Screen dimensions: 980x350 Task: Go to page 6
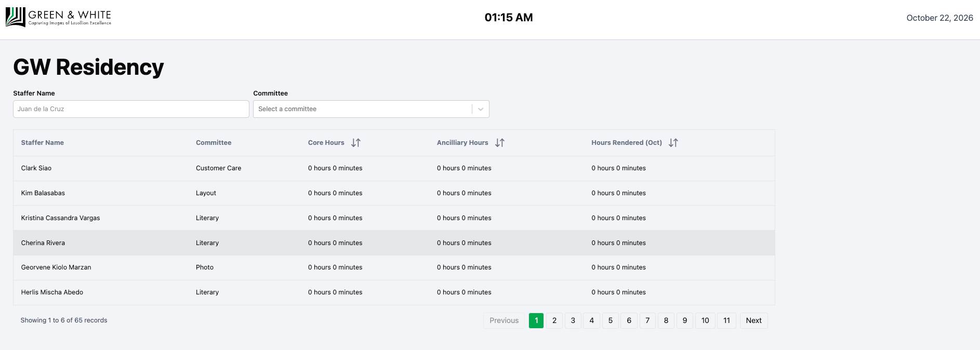[x=629, y=320]
